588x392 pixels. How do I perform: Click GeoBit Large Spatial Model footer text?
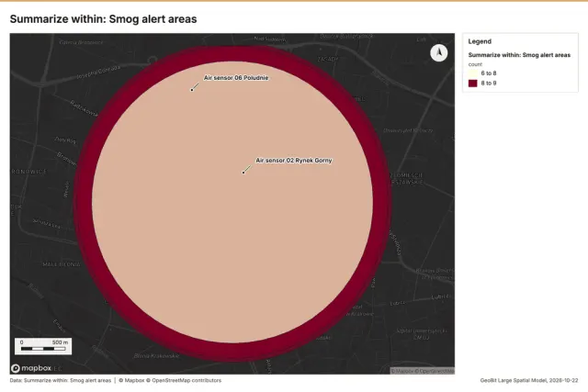(x=529, y=380)
